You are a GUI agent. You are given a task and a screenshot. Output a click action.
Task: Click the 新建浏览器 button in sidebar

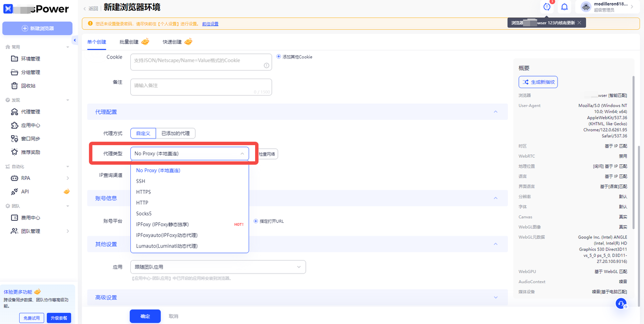coord(37,28)
